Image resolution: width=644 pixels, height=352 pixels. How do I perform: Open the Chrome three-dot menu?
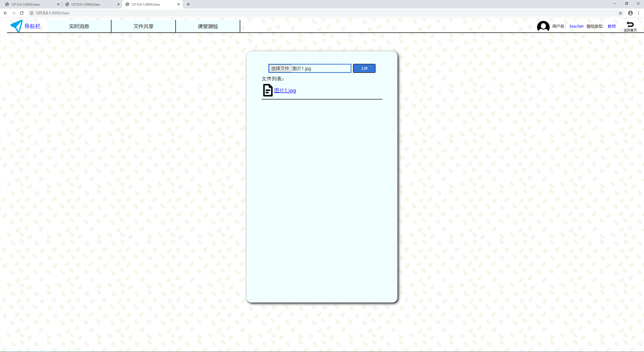click(x=638, y=13)
